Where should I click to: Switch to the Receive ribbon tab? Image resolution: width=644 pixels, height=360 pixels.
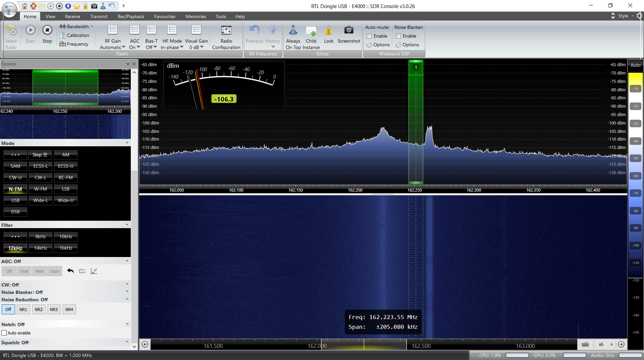coord(72,16)
